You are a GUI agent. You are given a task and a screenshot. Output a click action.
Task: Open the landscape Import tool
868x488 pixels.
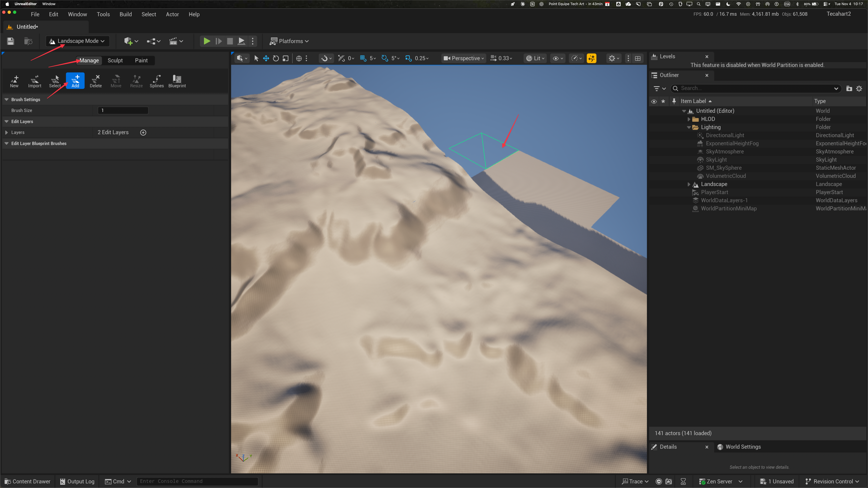(35, 81)
